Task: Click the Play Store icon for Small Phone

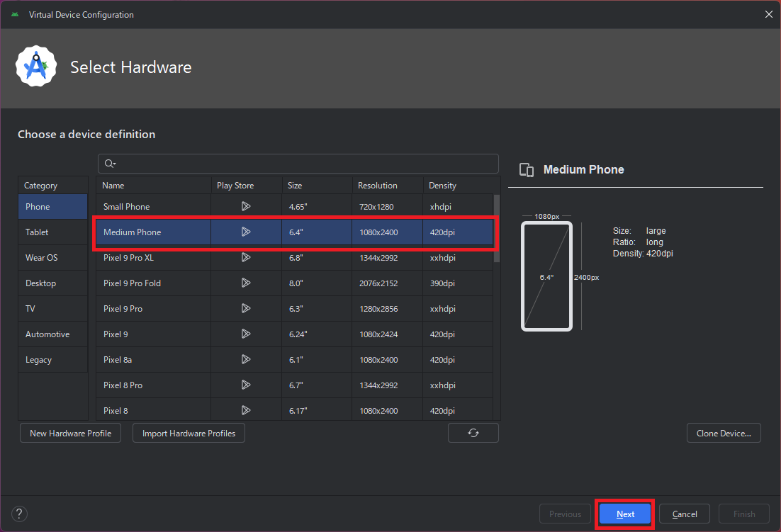Action: (x=246, y=207)
